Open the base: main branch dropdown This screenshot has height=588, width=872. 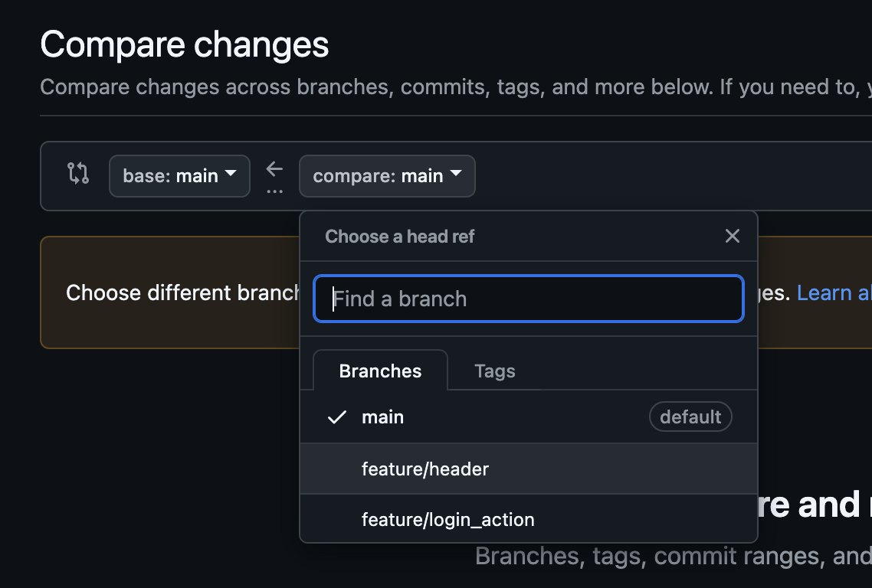click(179, 176)
